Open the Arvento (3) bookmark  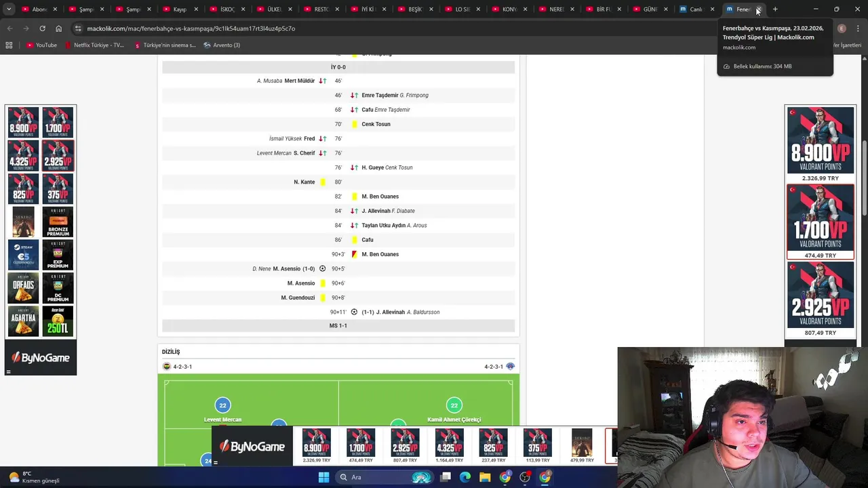pyautogui.click(x=222, y=45)
